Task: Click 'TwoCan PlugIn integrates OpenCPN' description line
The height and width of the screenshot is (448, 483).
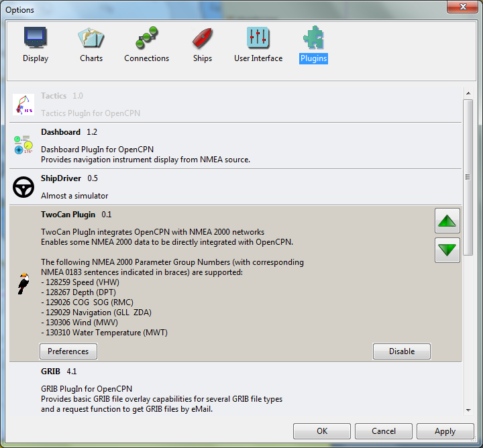Action: 153,232
